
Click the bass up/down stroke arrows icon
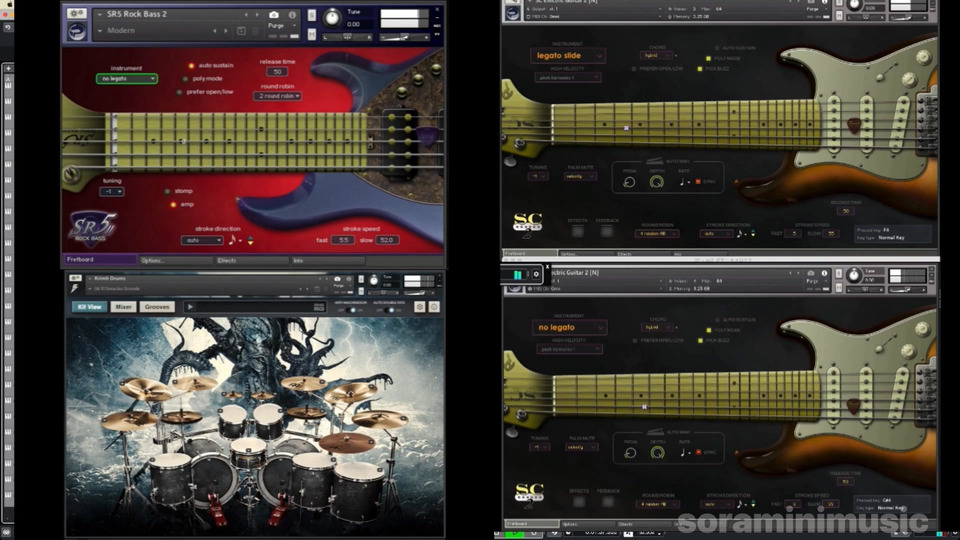tap(250, 240)
